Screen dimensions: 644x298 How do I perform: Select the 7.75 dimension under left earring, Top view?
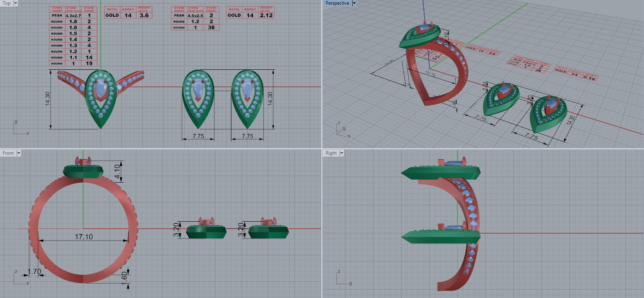click(x=198, y=136)
